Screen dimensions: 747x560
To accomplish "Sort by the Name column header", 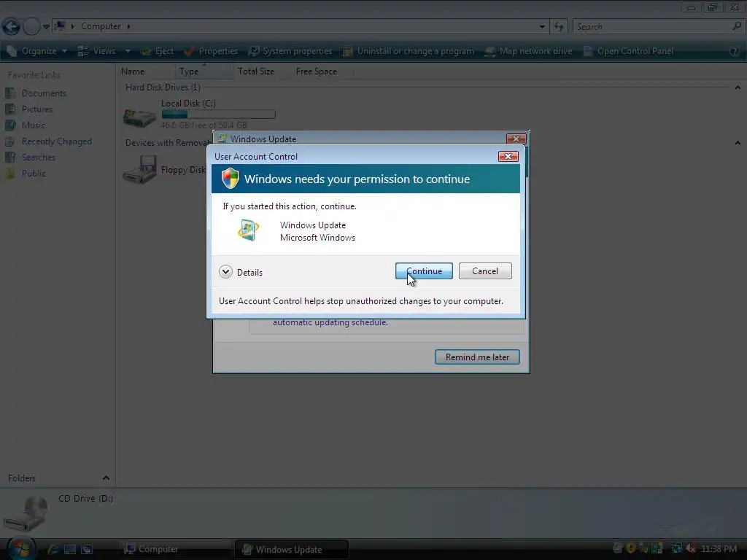I will point(146,71).
